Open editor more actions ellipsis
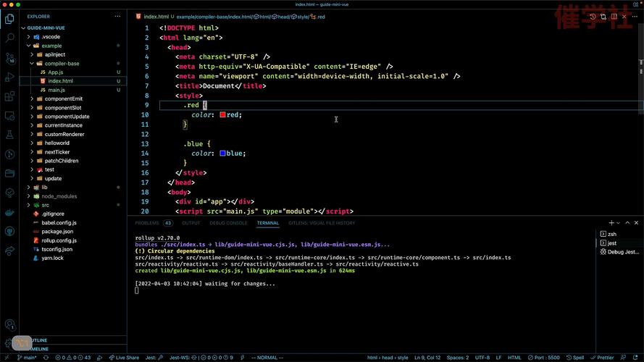Image resolution: width=644 pixels, height=362 pixels. pyautogui.click(x=635, y=17)
